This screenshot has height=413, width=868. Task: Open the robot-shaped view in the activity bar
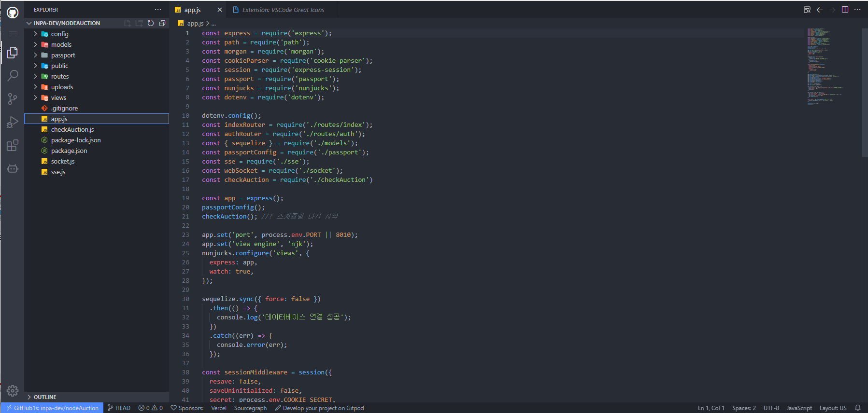13,168
